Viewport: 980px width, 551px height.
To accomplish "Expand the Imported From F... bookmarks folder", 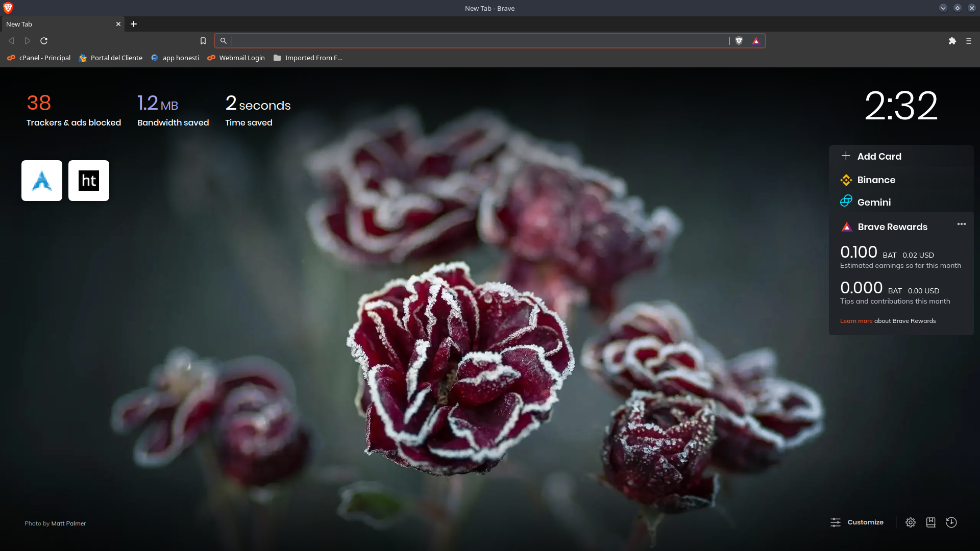I will click(308, 58).
